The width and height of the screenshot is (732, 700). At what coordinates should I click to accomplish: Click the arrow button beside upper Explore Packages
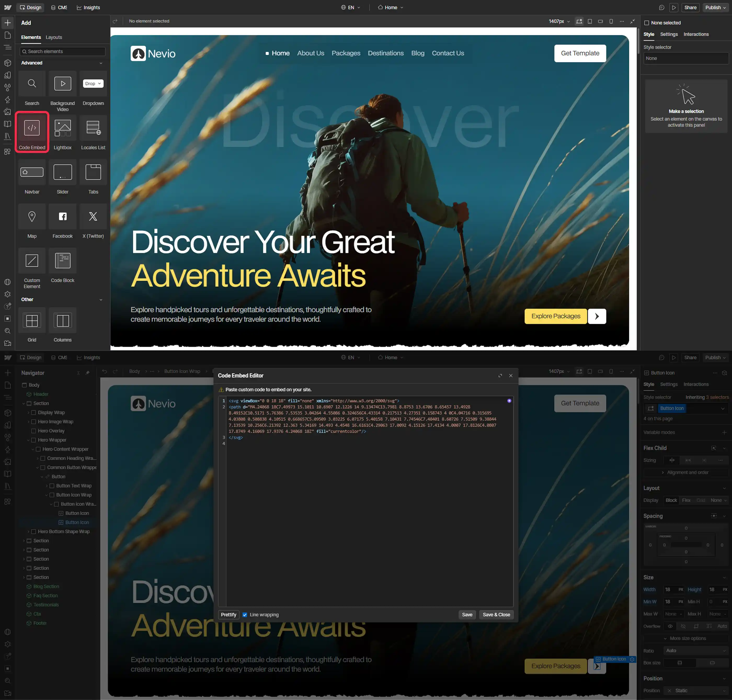click(x=597, y=317)
